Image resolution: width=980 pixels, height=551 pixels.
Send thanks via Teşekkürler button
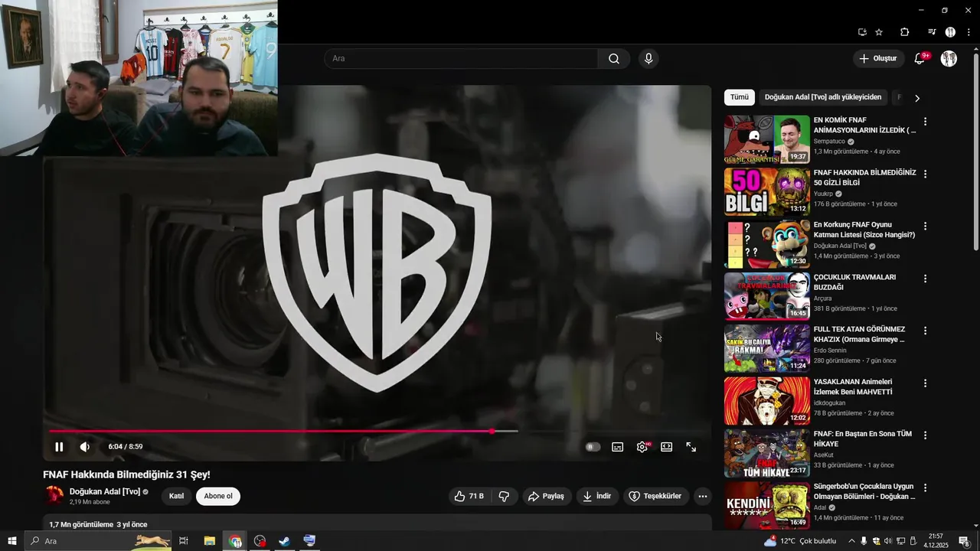pos(656,496)
